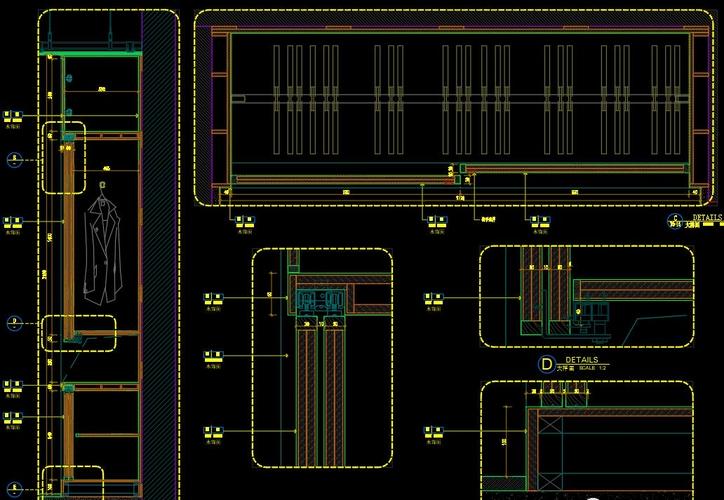Select the leftmost hanger group in the plan view
Screen dimensions: 724x500
click(x=290, y=100)
